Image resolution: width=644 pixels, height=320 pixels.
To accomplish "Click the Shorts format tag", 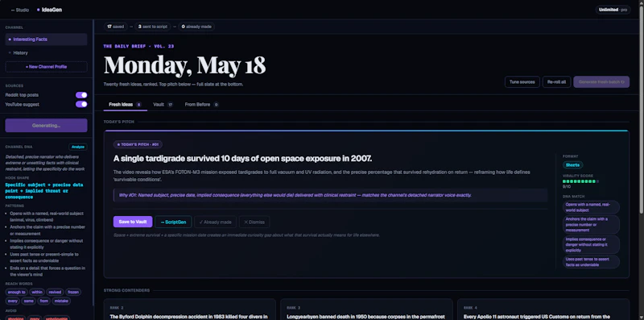I will pos(572,165).
